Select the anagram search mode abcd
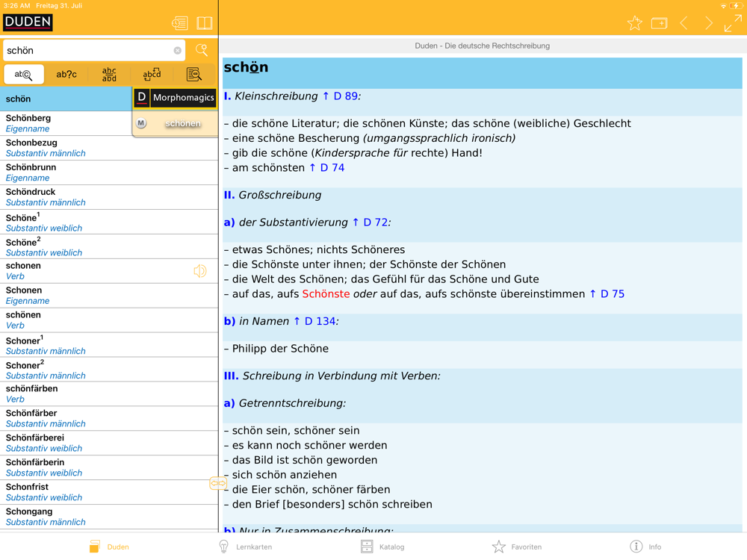Viewport: 747px width, 560px height. pos(152,74)
